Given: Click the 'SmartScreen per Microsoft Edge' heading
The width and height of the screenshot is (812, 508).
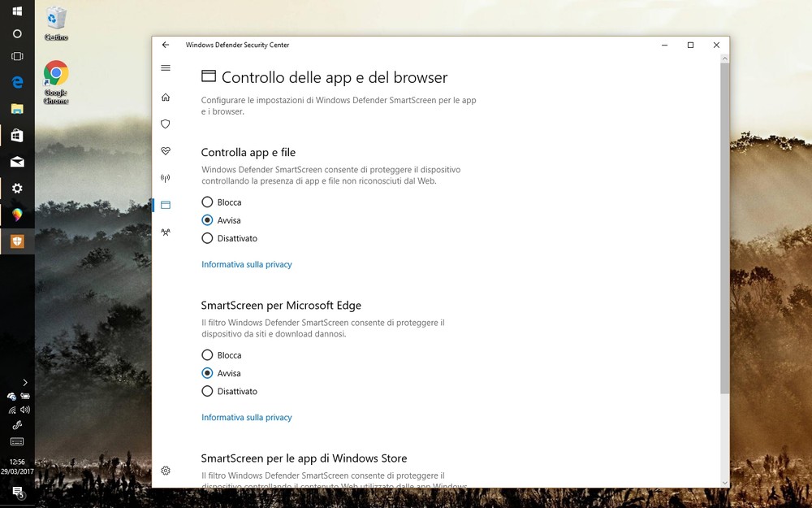Looking at the screenshot, I should coord(281,306).
